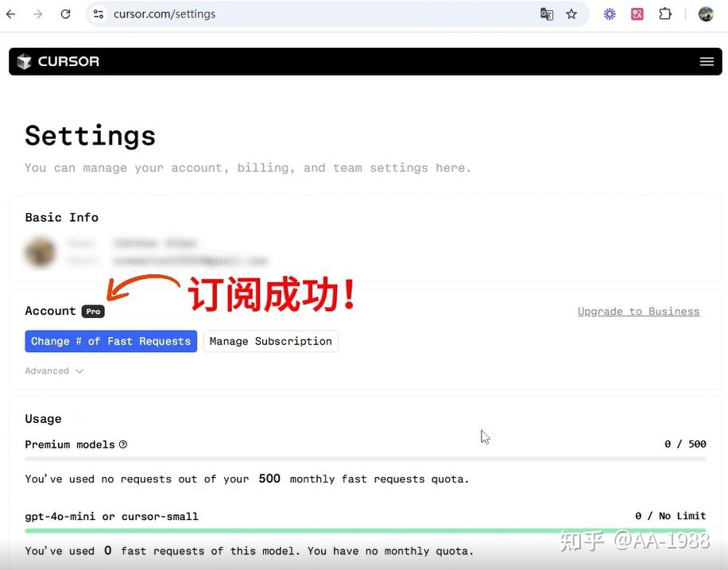Open the chevron next to Advanced
Screen dimensions: 728x570
click(x=77, y=370)
